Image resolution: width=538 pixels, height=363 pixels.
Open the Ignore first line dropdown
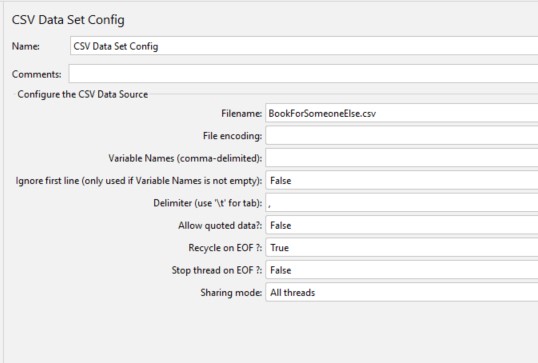tap(402, 180)
